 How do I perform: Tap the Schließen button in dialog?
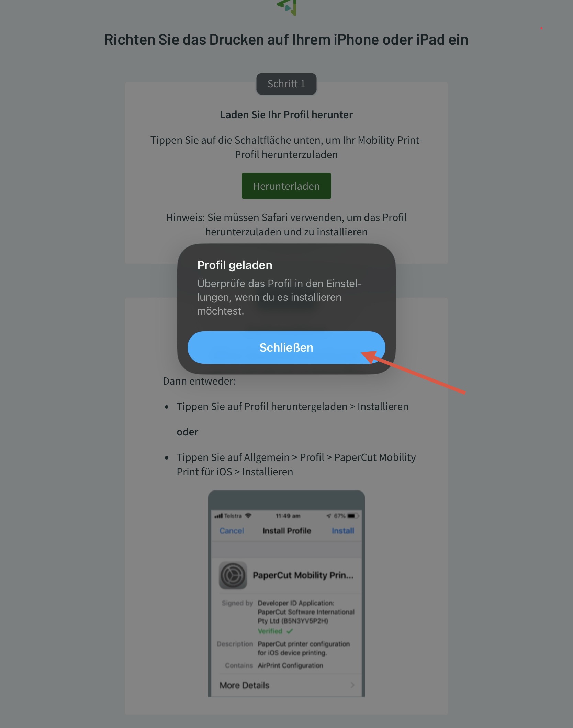[x=286, y=348]
